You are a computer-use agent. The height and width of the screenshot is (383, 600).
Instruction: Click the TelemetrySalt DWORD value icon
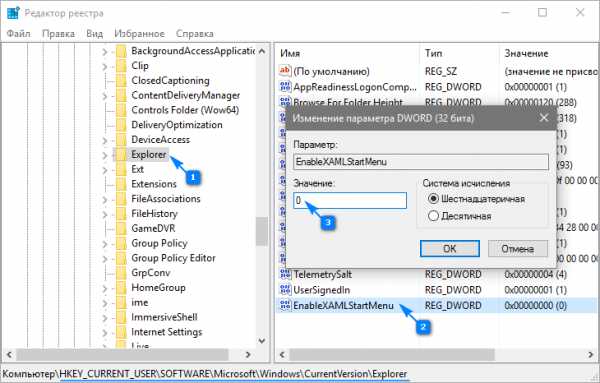click(x=285, y=274)
